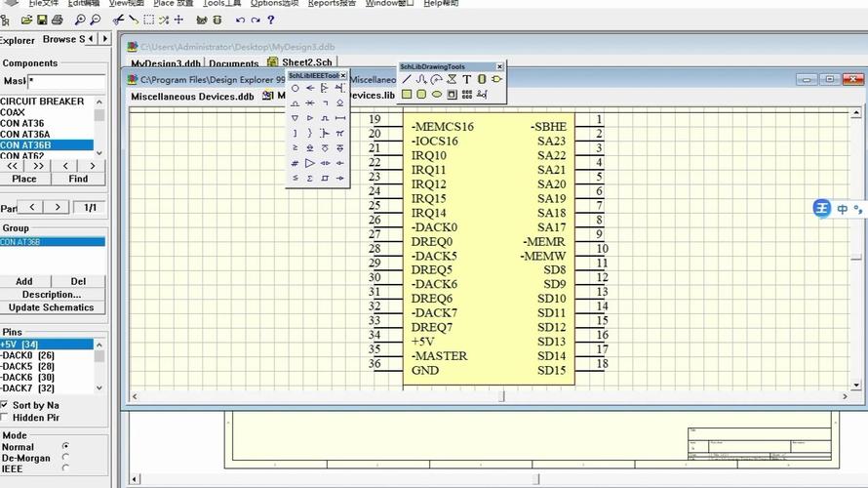Select the ellipse drawing tool
Image resolution: width=868 pixels, height=488 pixels.
click(x=437, y=95)
